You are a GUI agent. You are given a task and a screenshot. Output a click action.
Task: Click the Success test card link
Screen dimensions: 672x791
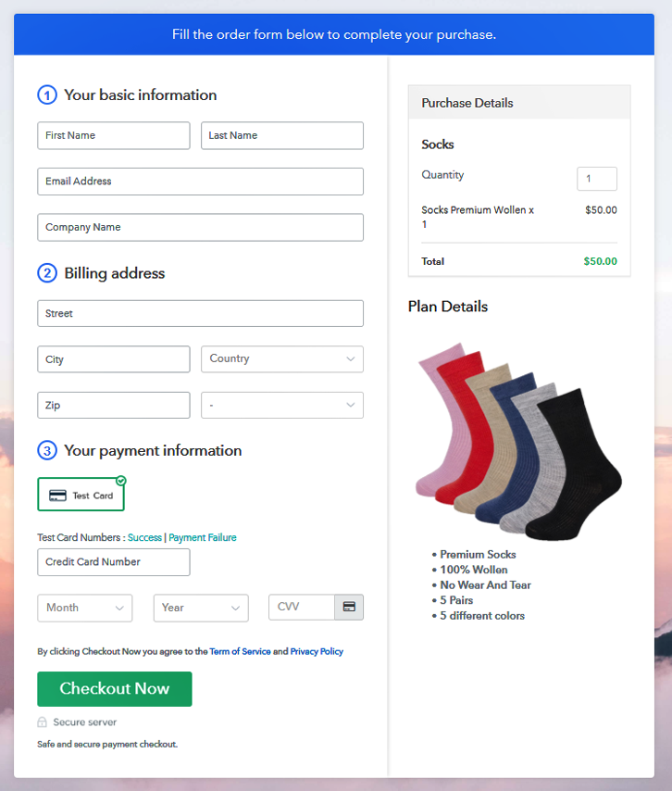point(144,537)
